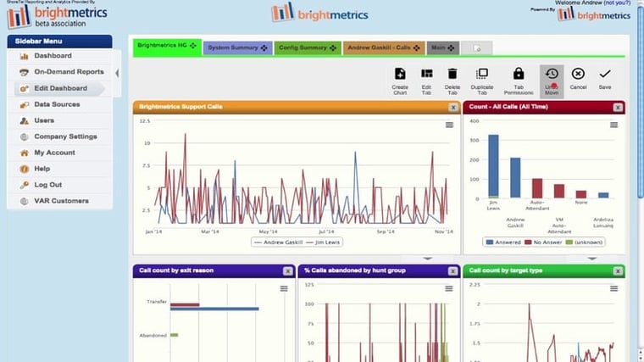Click the blue Transfer bar in exit chart
Screen dimensions: 644x362
(x=214, y=309)
